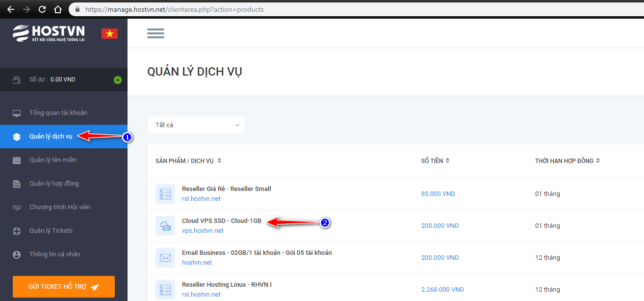This screenshot has width=644, height=301.
Task: Click the Email Business envelope icon
Action: click(165, 258)
